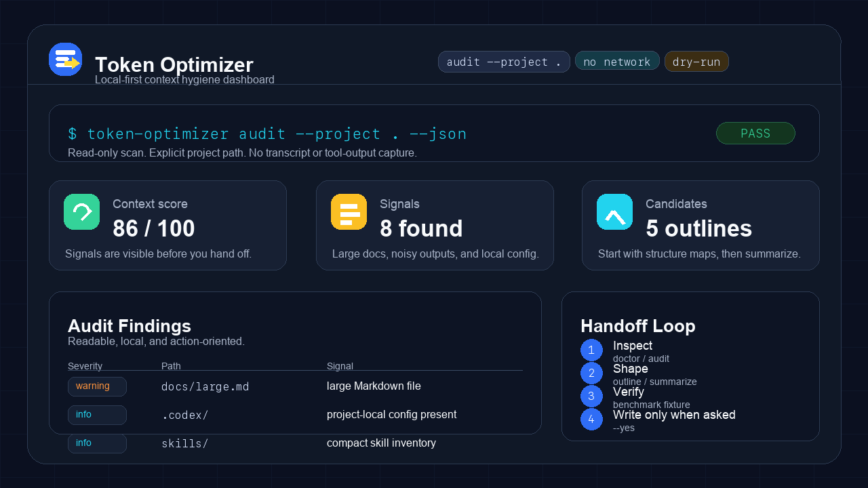The width and height of the screenshot is (868, 488).
Task: Click 'Start with structure maps' description
Action: [699, 254]
